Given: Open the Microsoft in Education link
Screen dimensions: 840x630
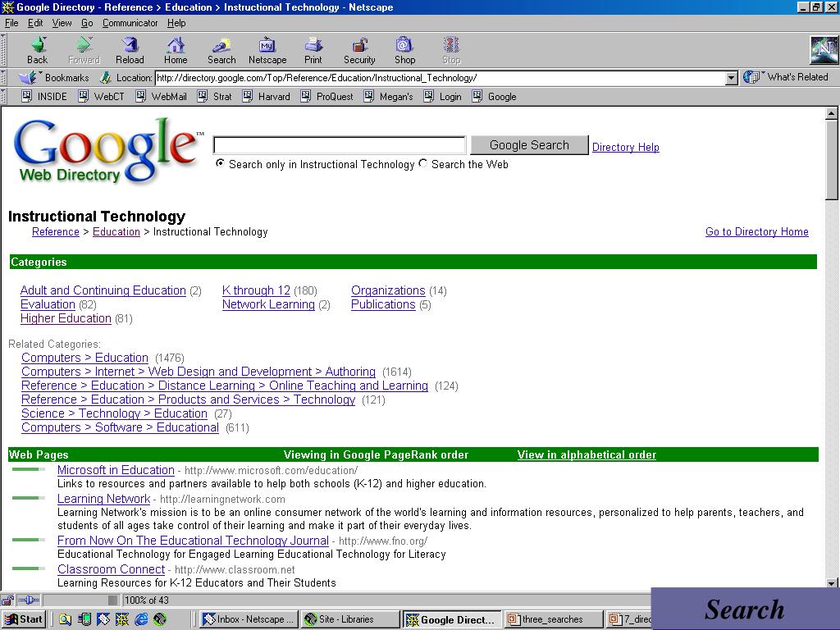Looking at the screenshot, I should point(116,470).
